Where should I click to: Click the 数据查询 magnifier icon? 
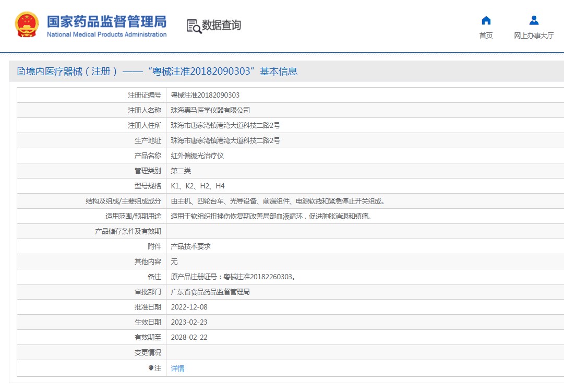pos(194,26)
